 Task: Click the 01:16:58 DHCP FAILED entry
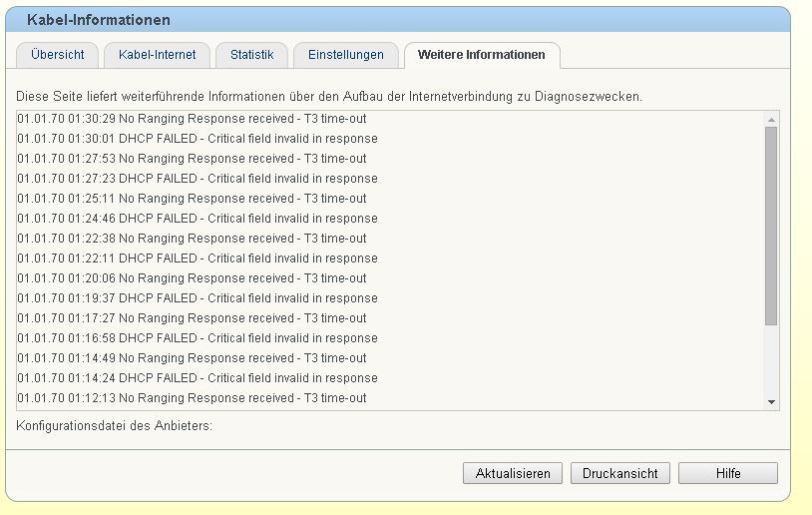coord(198,338)
